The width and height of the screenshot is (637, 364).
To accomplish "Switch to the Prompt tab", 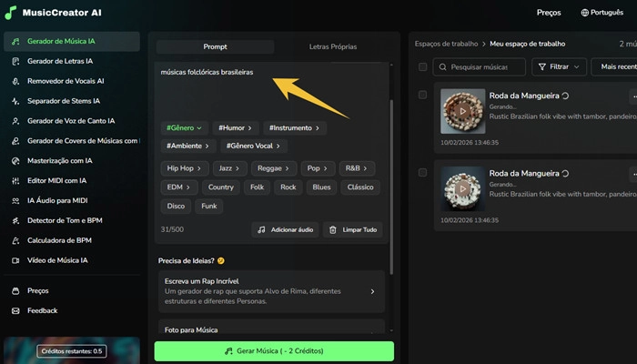I will (x=215, y=46).
